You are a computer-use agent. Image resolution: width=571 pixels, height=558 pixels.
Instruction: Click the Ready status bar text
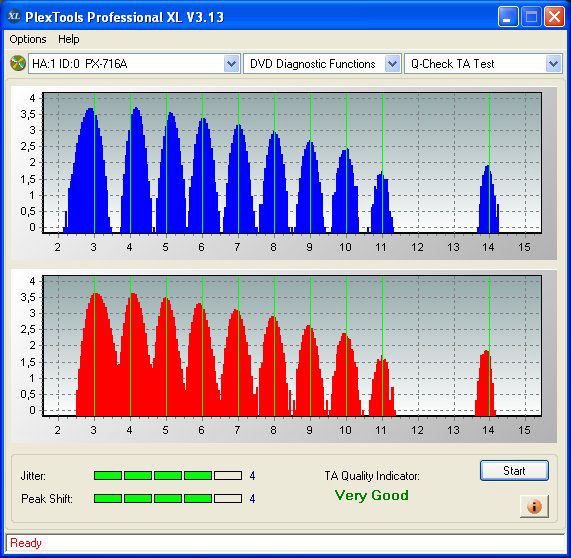pyautogui.click(x=26, y=543)
